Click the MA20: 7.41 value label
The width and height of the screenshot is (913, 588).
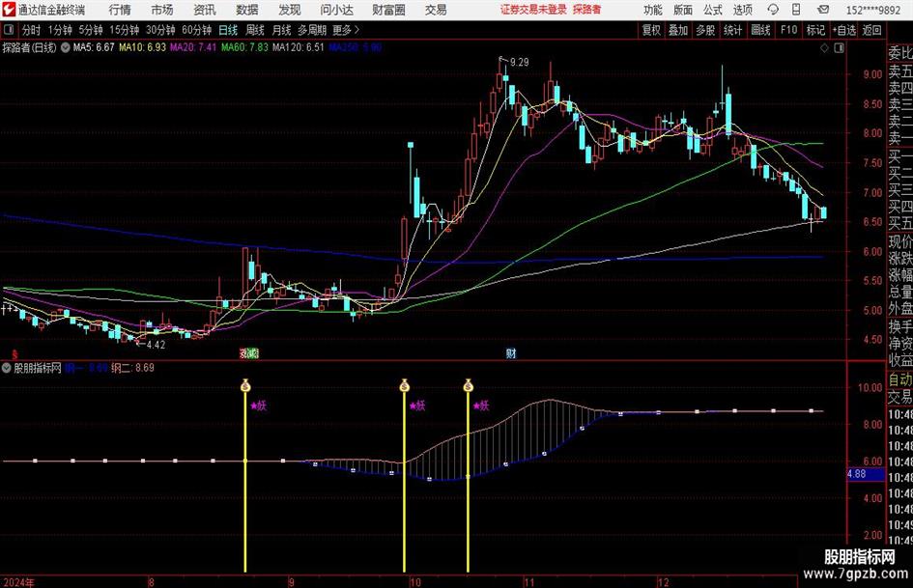(193, 47)
